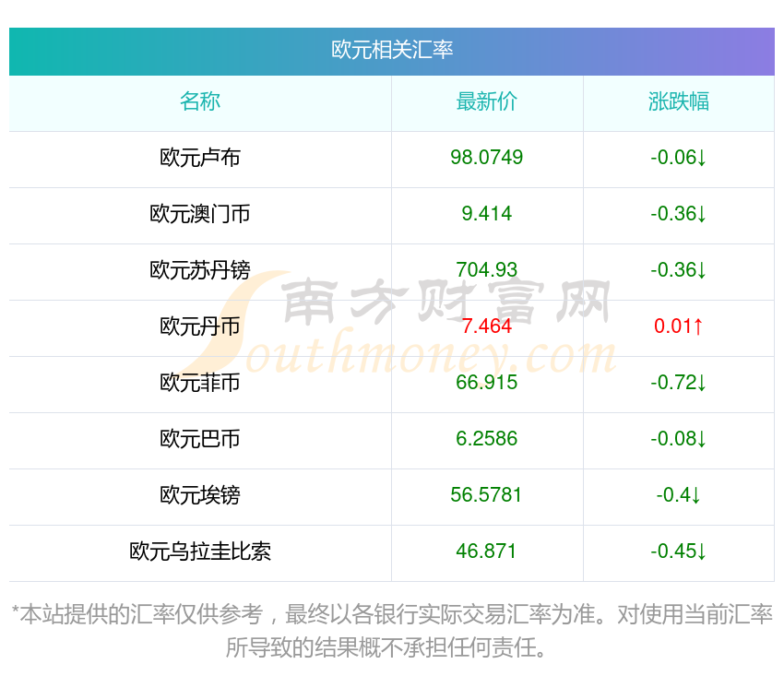
Task: Click the -0.4↓ change value
Action: point(678,495)
